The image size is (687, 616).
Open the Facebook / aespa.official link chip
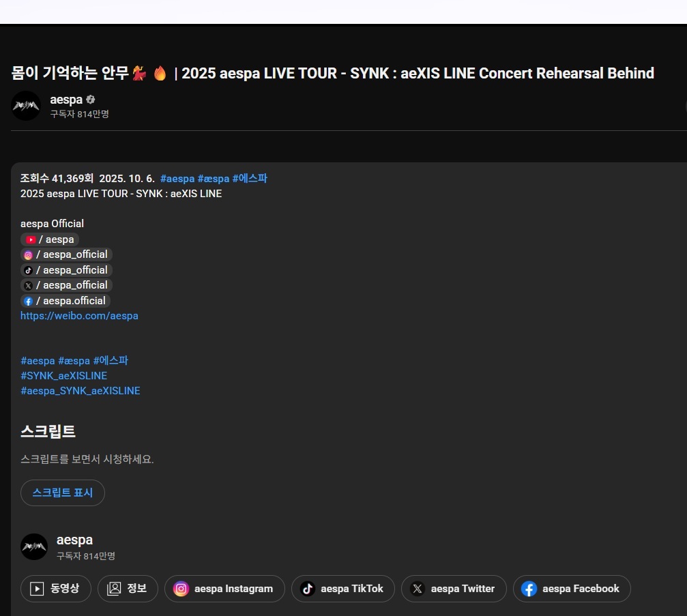(x=65, y=301)
